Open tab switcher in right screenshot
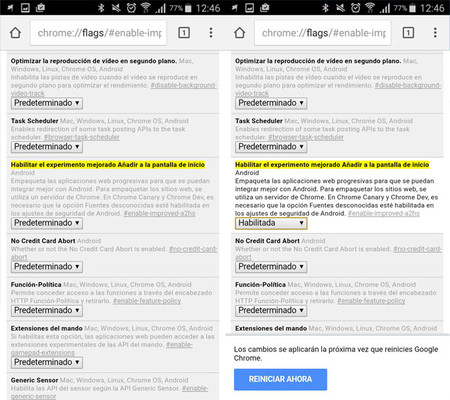 (x=408, y=33)
